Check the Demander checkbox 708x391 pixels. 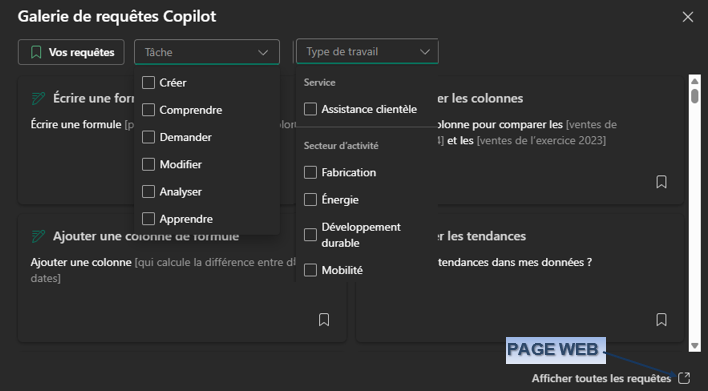click(148, 137)
